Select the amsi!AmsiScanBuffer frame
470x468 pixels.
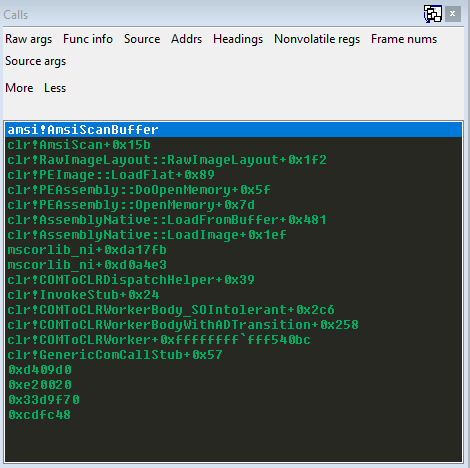point(234,130)
